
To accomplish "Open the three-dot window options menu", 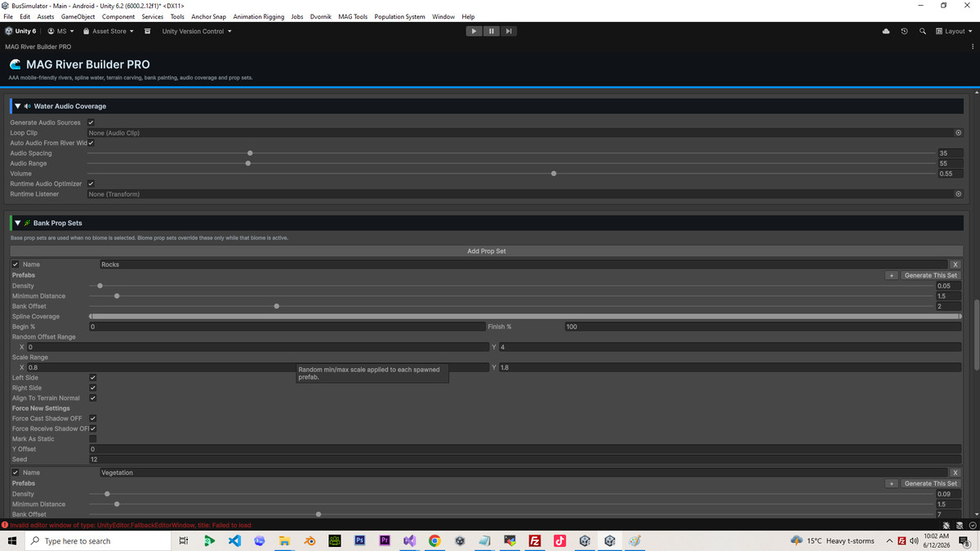I will click(x=973, y=47).
